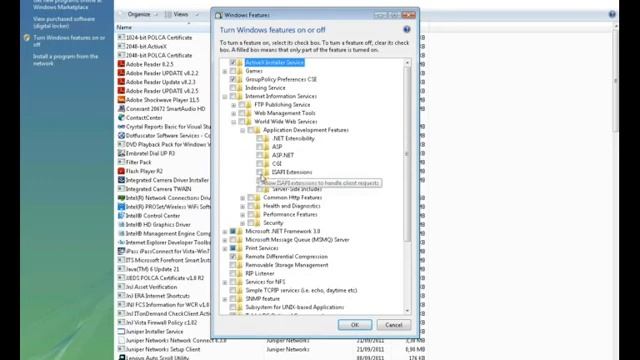The width and height of the screenshot is (640, 360).
Task: Toggle Remote Differential Compression checkbox
Action: click(x=233, y=256)
